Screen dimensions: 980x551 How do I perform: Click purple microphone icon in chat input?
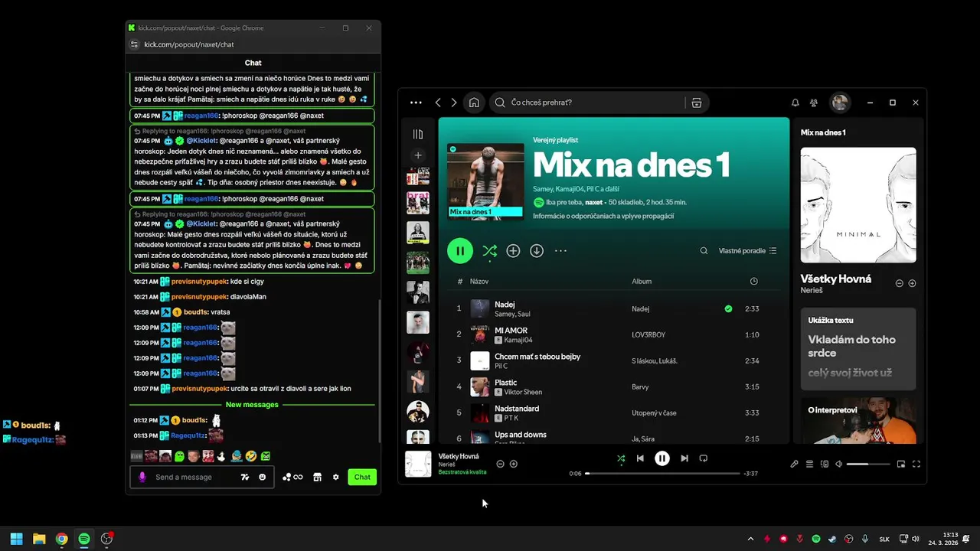(x=142, y=477)
